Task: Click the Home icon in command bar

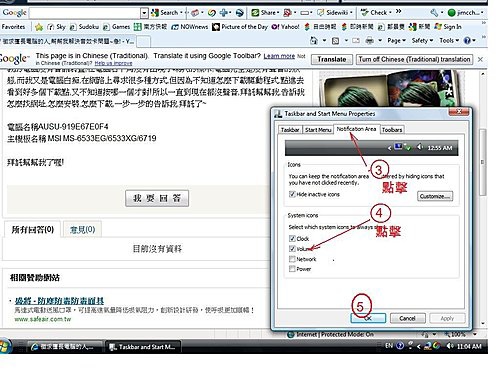Action: 314,41
